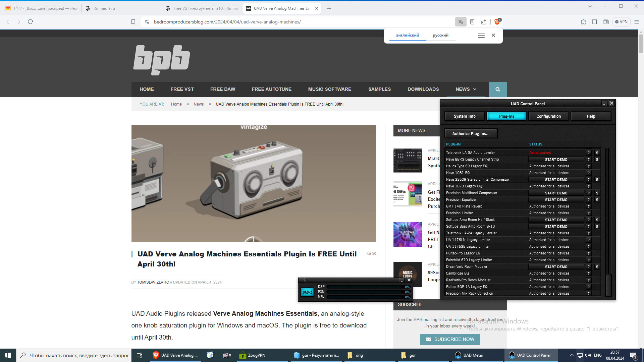Click the UAD-2 logo in meter window
644x362 pixels.
[x=307, y=292]
